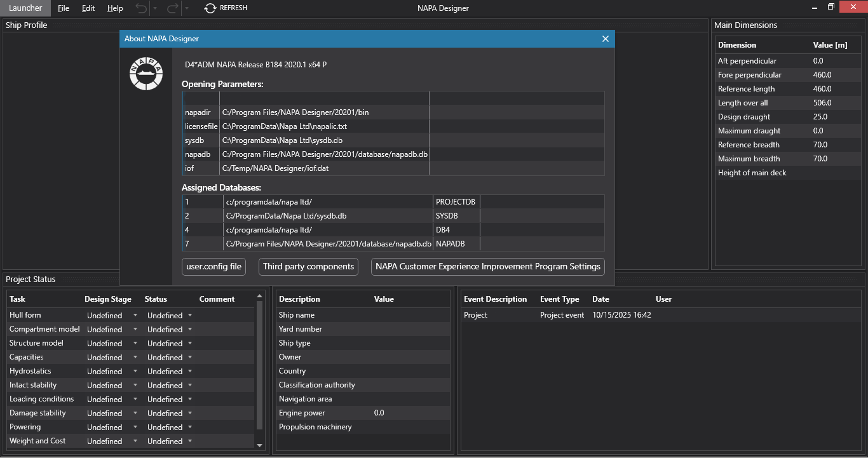Expand Capacities Design Stage dropdown

coord(135,358)
